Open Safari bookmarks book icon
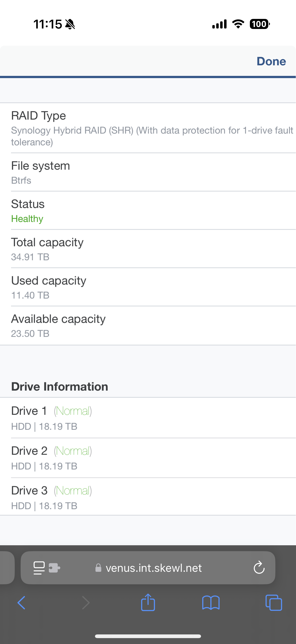The height and width of the screenshot is (644, 296). click(211, 603)
